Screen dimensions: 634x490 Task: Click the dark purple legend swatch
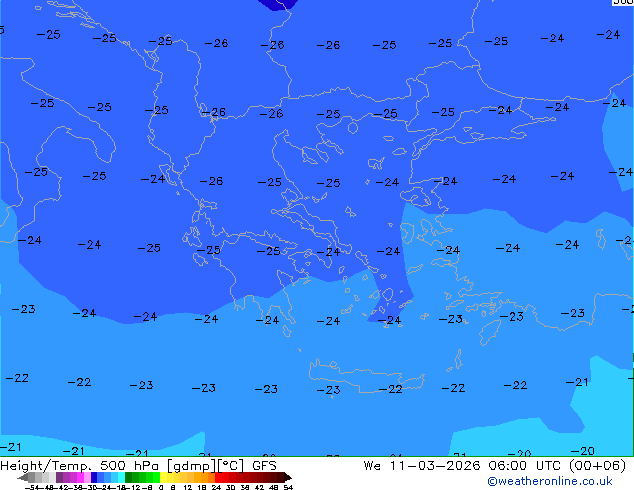pos(59,477)
